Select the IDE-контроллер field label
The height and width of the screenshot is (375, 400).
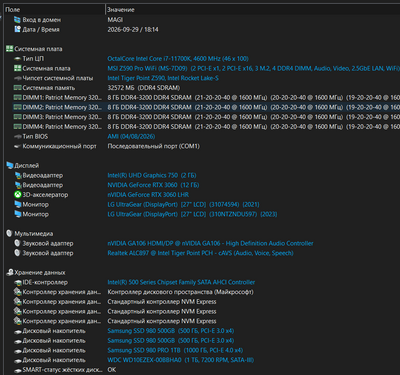click(x=45, y=282)
